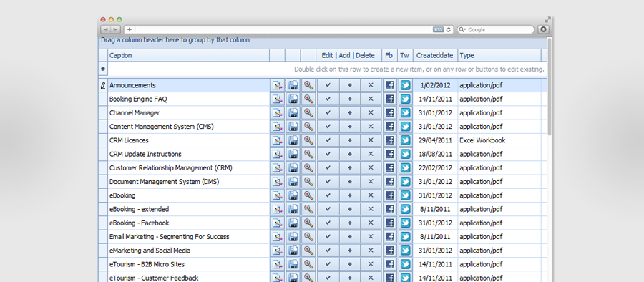644x282 pixels.
Task: Click the edit-document icon for eMarketing and Social Media
Action: pyautogui.click(x=278, y=251)
